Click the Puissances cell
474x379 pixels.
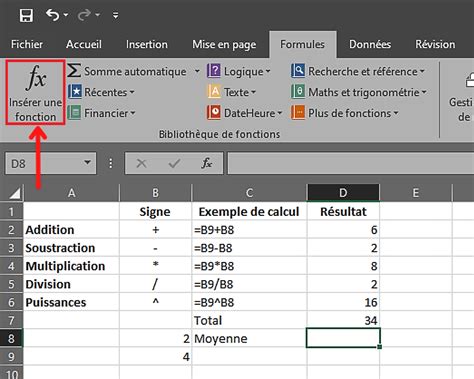coord(71,302)
